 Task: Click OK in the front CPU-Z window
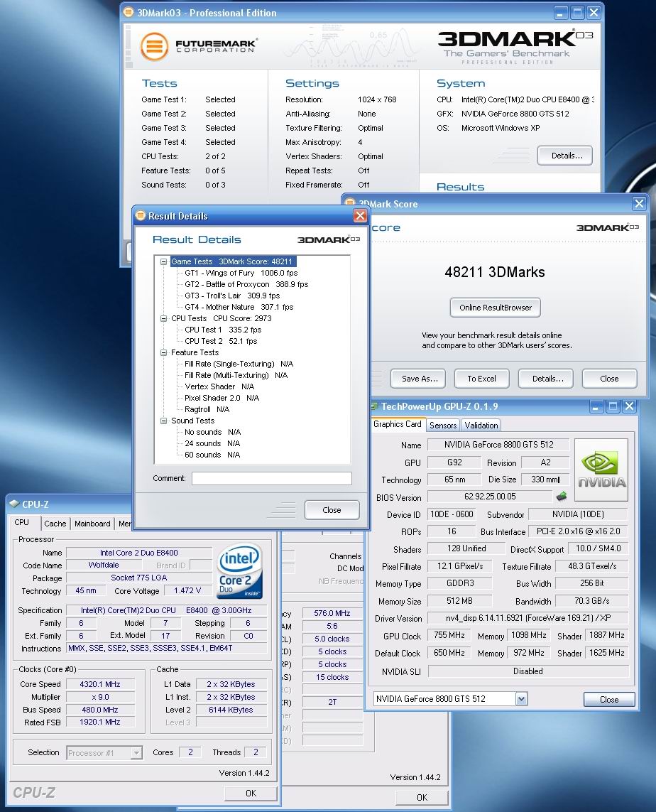251,794
